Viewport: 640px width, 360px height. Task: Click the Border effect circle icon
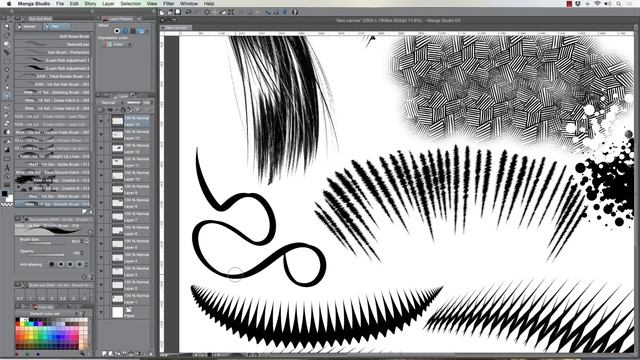click(117, 31)
